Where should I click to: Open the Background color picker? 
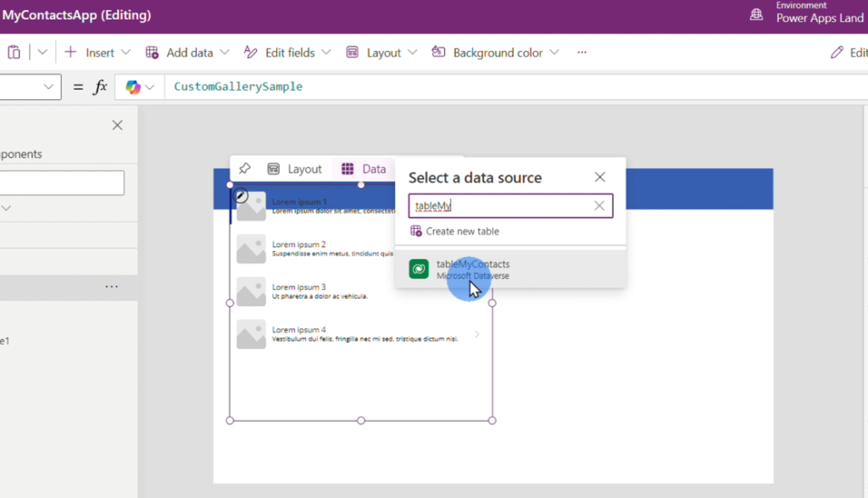[495, 53]
